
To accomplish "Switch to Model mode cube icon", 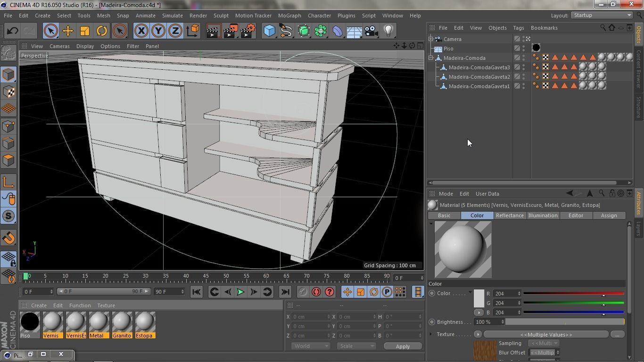I will click(8, 74).
